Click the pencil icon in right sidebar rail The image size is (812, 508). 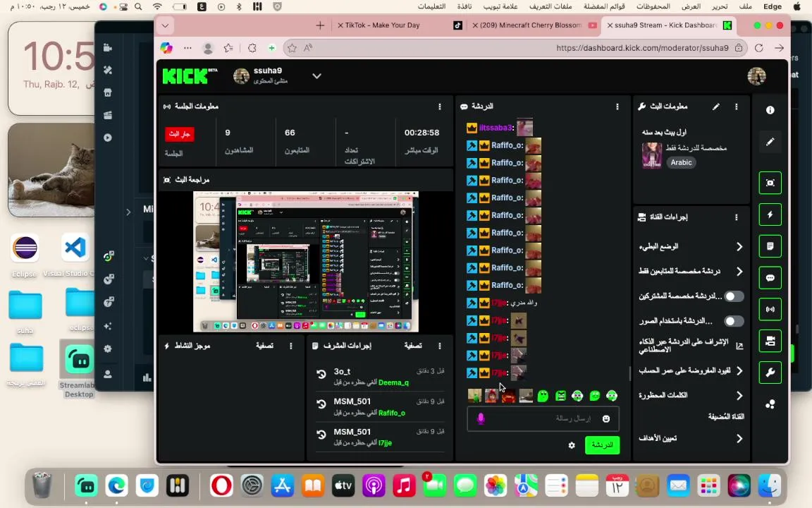click(770, 142)
